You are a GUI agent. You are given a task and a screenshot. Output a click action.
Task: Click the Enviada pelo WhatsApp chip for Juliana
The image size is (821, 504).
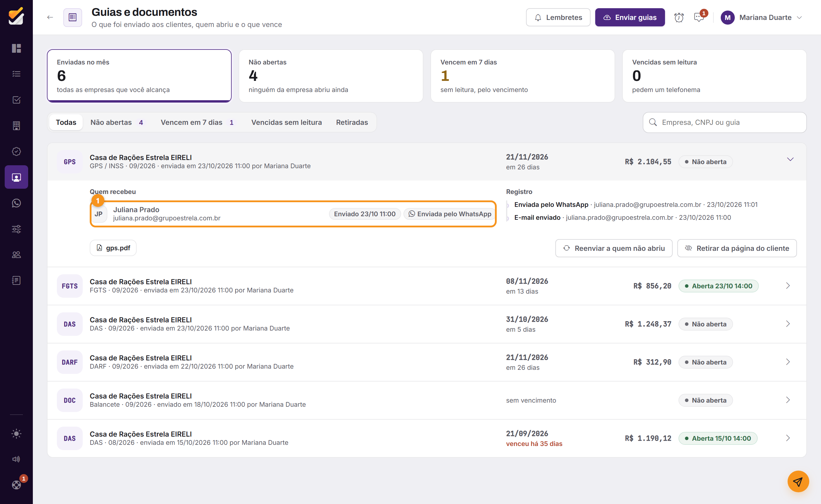tap(449, 214)
